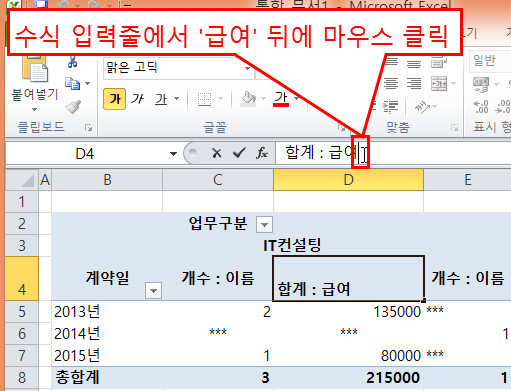Open the 맞춤 group dialog launcher
The width and height of the screenshot is (511, 391).
coord(454,128)
